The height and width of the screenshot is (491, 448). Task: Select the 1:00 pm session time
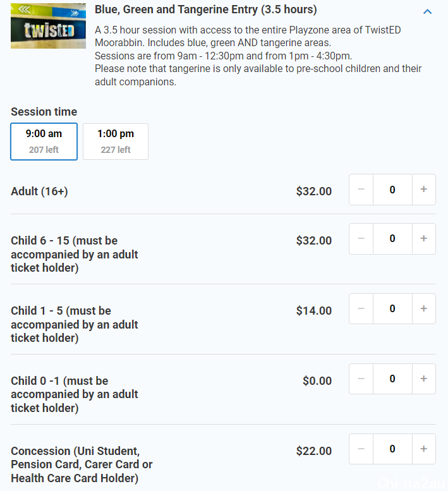pyautogui.click(x=116, y=141)
